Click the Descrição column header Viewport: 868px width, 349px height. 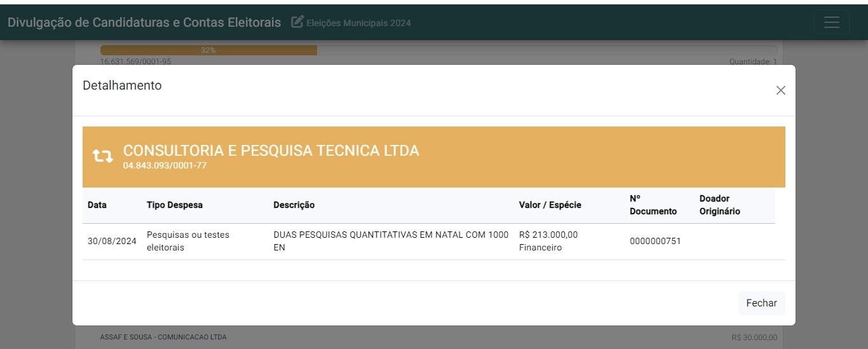294,205
